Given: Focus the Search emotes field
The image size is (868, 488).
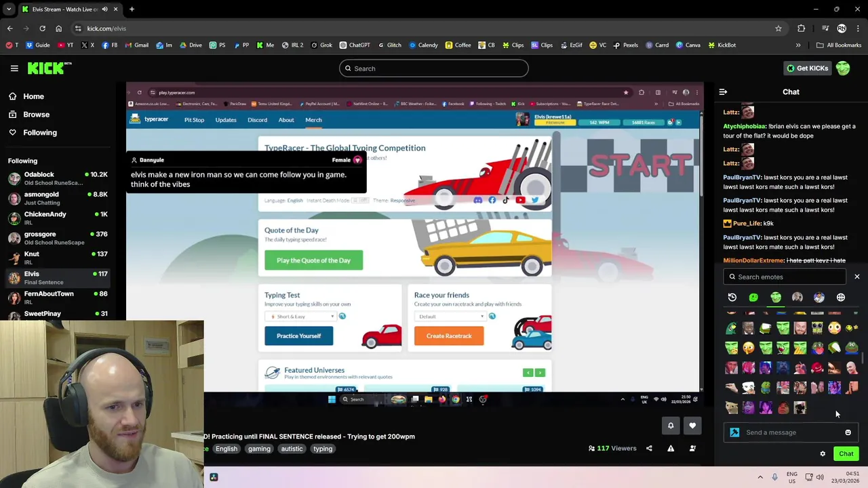Looking at the screenshot, I should click(x=785, y=277).
